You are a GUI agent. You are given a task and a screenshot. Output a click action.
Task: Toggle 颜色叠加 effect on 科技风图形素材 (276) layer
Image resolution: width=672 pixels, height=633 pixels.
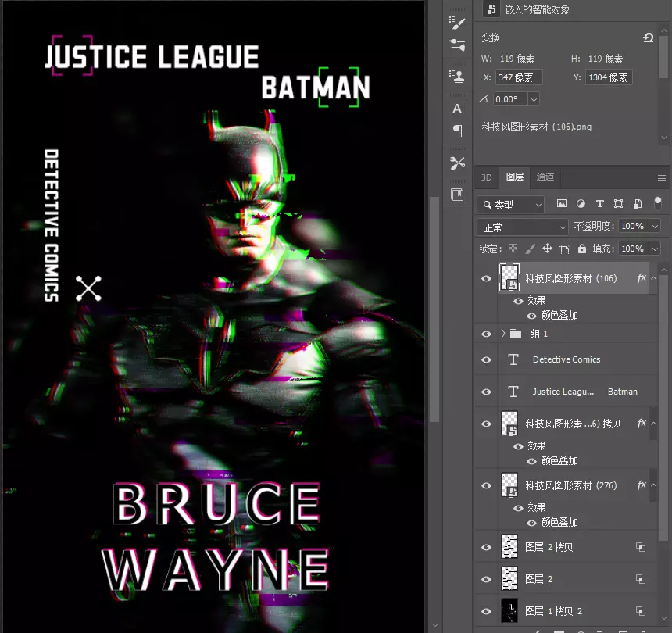[531, 523]
